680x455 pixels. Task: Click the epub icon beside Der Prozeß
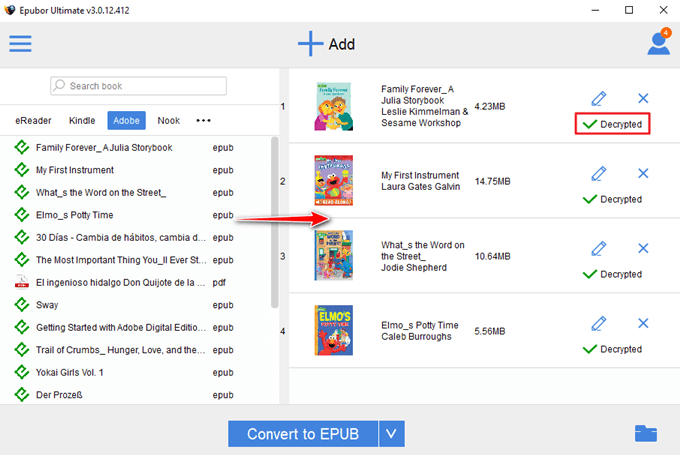(x=22, y=395)
